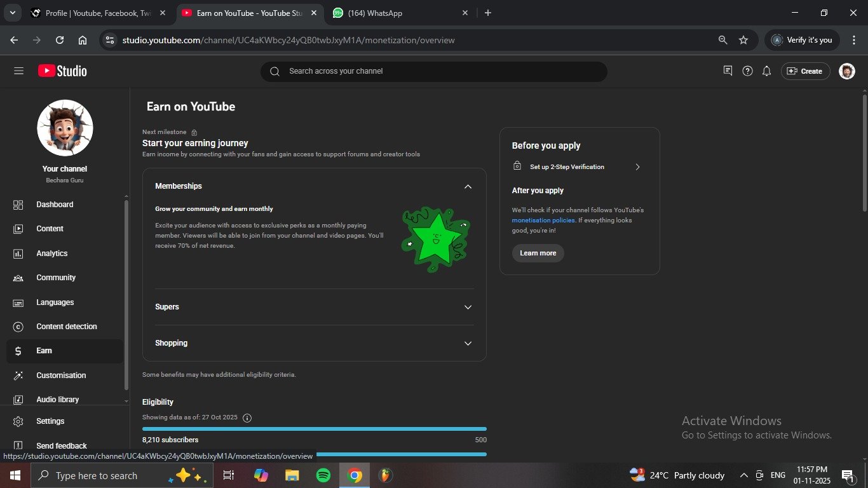Go to Analytics in the sidebar
This screenshot has width=868, height=488.
click(x=52, y=254)
